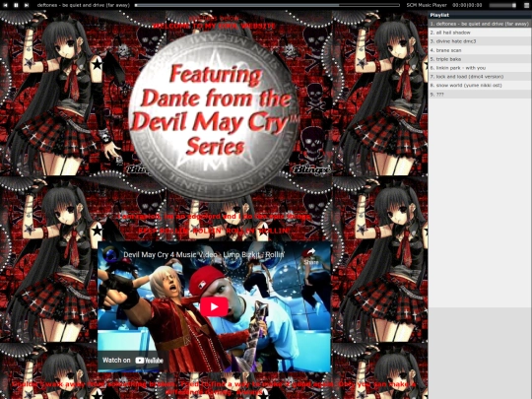Play snow world yume nikki ost
Screen dimensions: 532x399
tap(480, 86)
